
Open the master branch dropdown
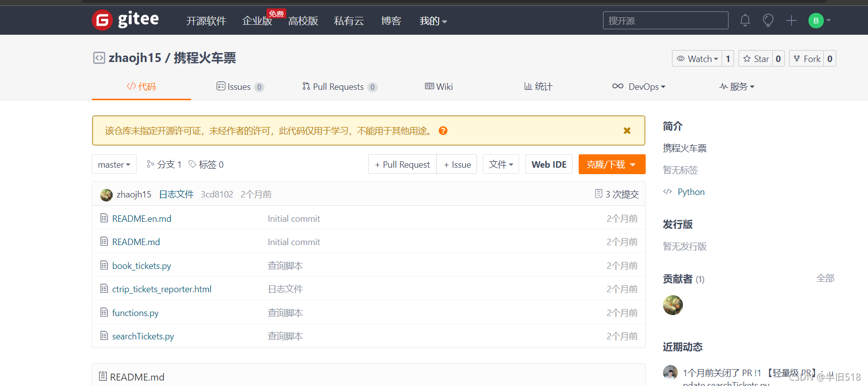[114, 164]
